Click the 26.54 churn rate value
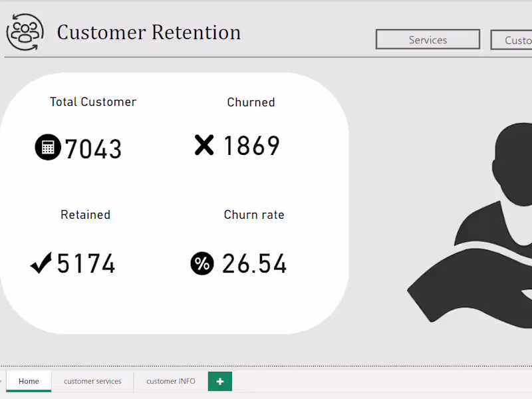 coord(255,263)
